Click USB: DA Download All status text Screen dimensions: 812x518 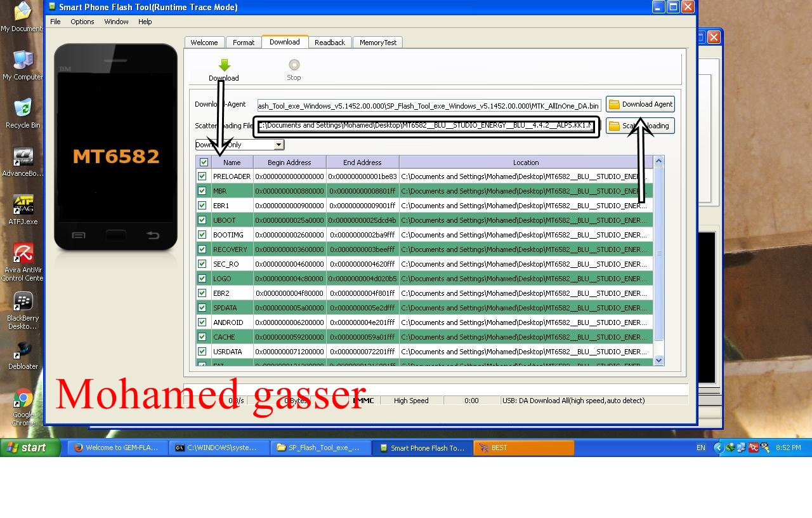pos(573,401)
